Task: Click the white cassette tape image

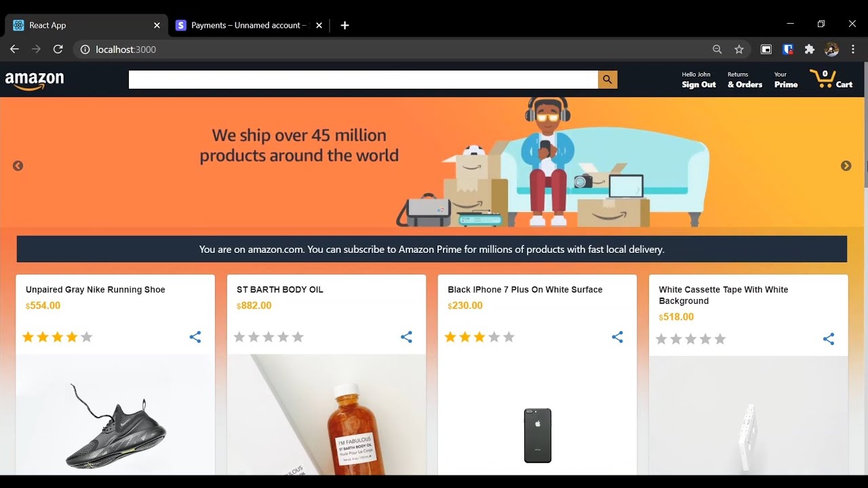Action: [749, 416]
